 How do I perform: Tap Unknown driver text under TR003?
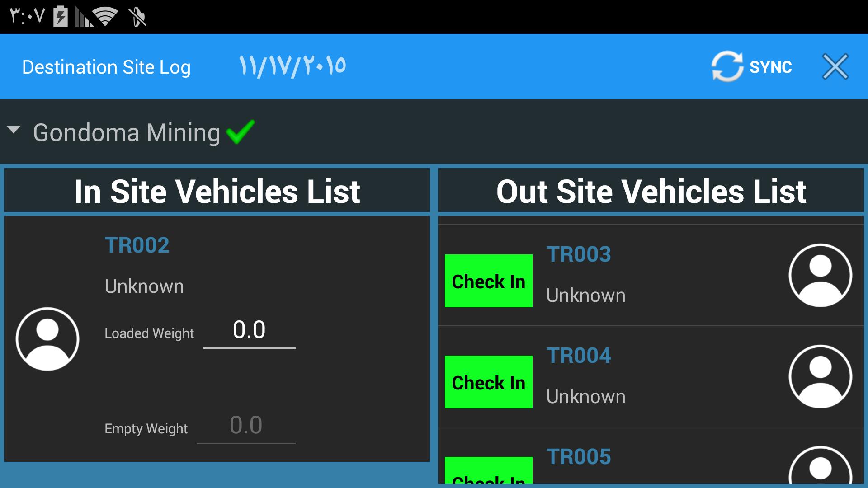click(x=586, y=296)
